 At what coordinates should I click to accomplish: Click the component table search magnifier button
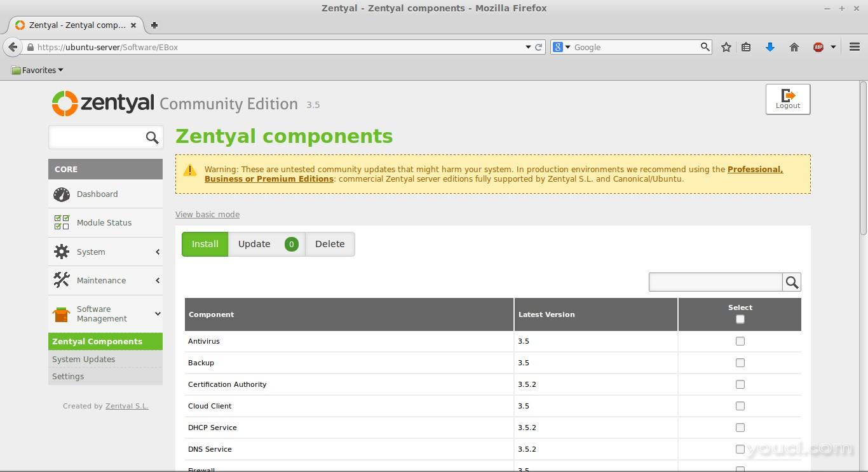(792, 282)
